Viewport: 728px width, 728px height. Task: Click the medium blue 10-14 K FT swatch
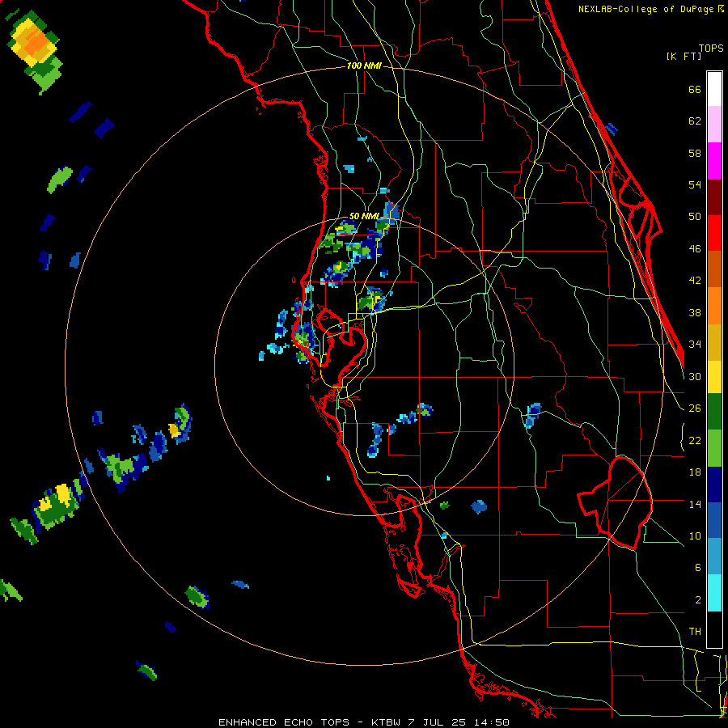(714, 520)
